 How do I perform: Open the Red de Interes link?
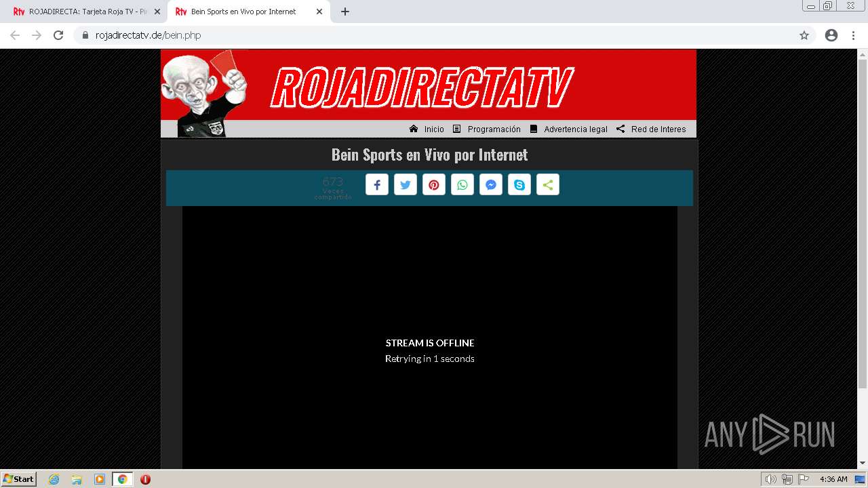pos(658,129)
